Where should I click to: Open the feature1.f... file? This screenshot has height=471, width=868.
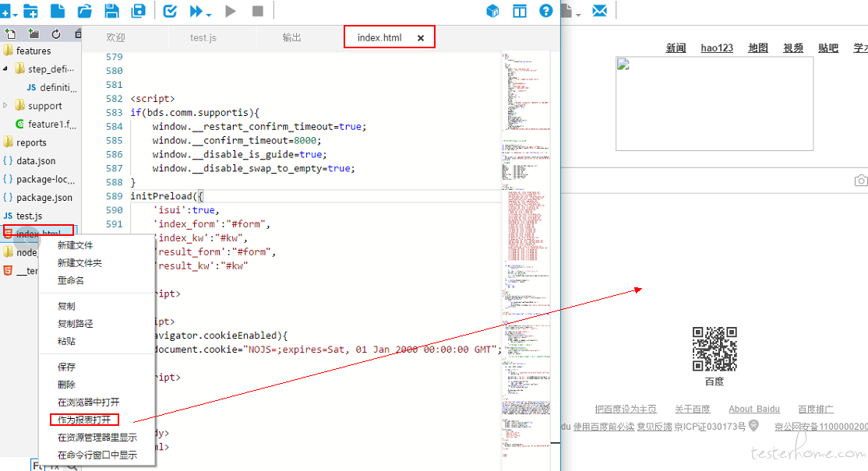click(52, 124)
